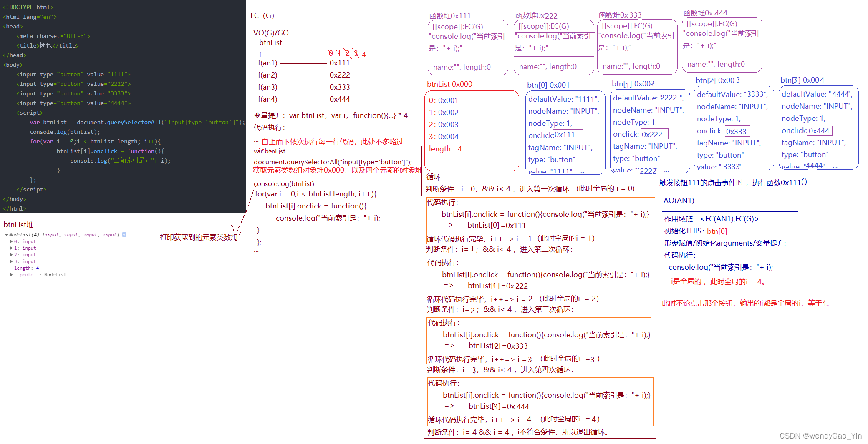Click the input line with value="3333"

73,93
